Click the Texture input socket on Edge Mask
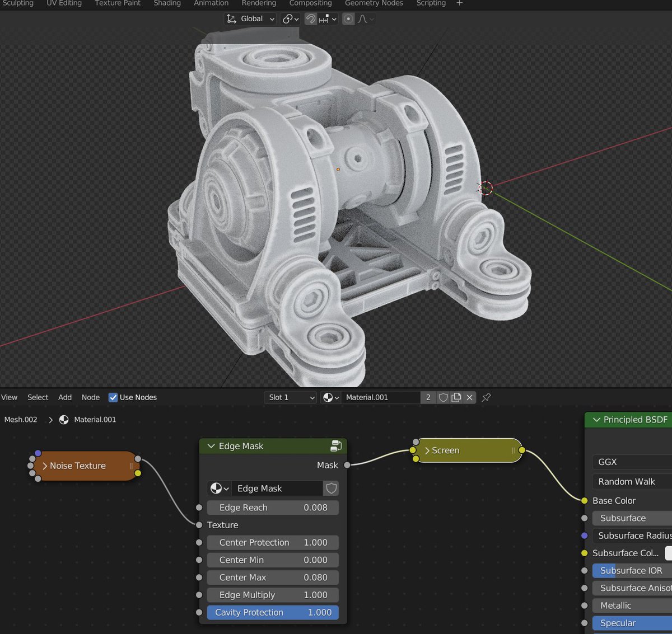 [199, 525]
